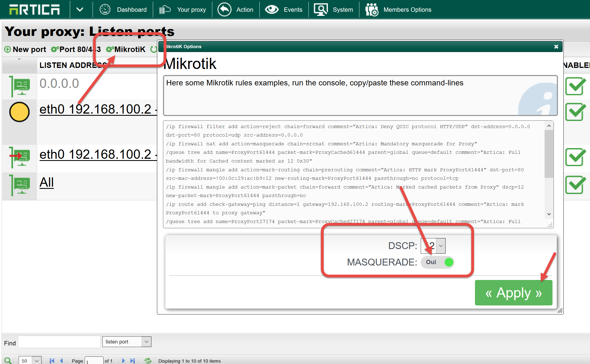Screen dimensions: 590x364
Task: Click the Page number field
Action: coord(94,361)
